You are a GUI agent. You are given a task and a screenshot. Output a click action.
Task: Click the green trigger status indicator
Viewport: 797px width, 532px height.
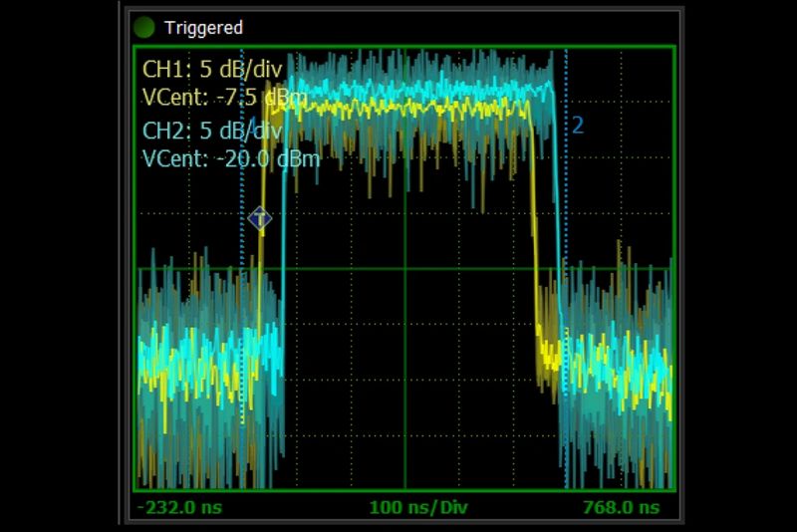coord(144,27)
